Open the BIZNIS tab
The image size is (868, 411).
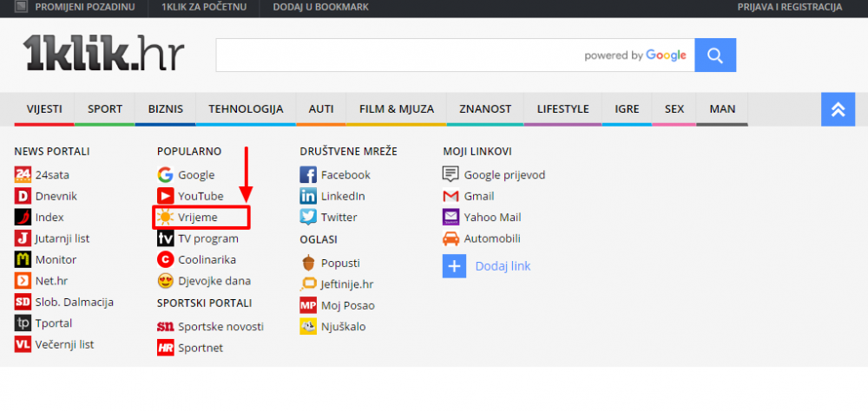[x=166, y=109]
